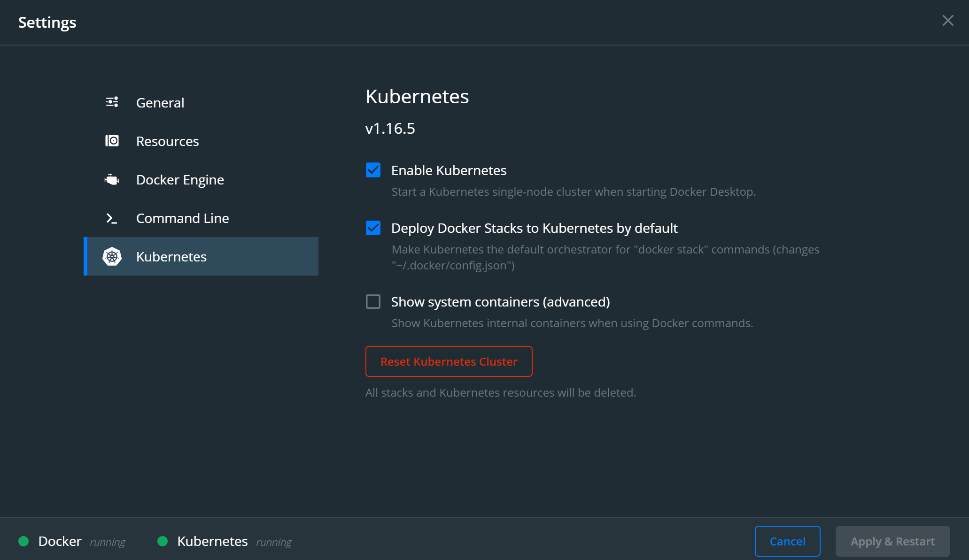This screenshot has height=560, width=969.
Task: Click the Kubernetes running status text
Action: 274,542
